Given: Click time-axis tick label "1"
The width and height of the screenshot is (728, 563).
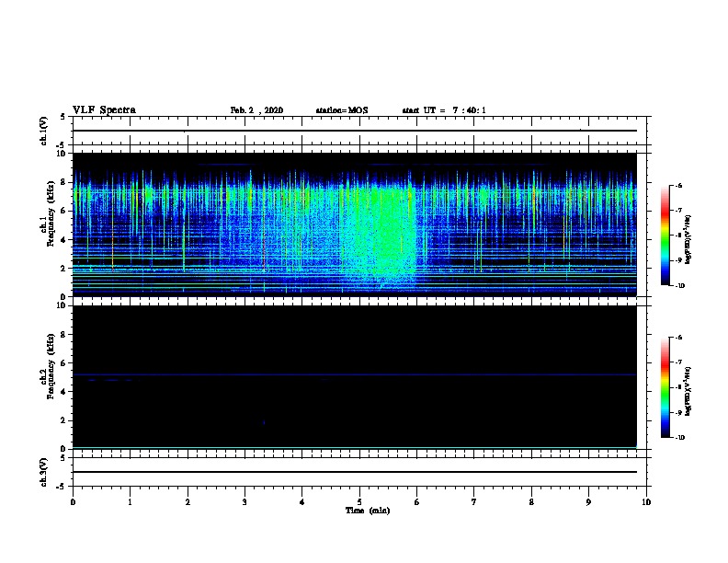Looking at the screenshot, I should click(x=130, y=502).
